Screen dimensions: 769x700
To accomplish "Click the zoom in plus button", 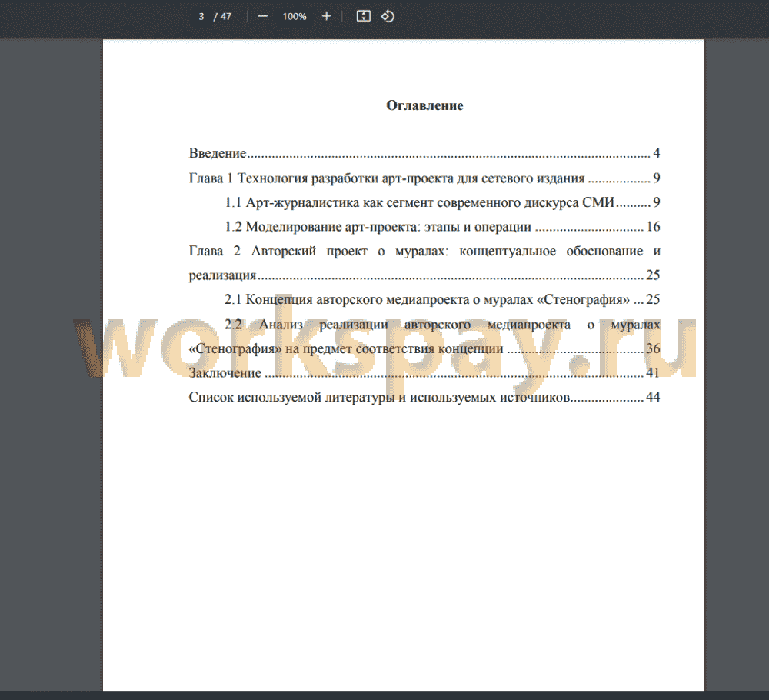I will pos(326,16).
